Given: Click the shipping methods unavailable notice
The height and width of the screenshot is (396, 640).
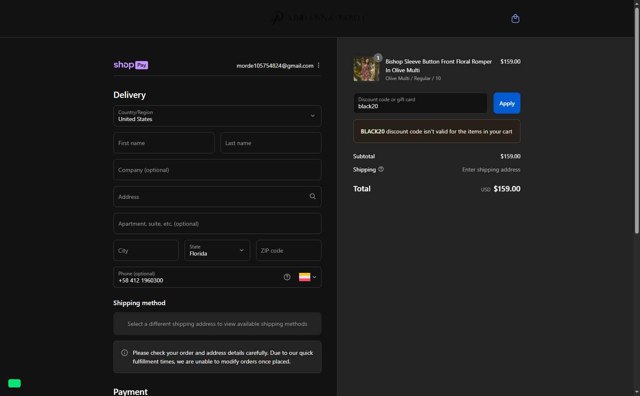Looking at the screenshot, I should [217, 324].
